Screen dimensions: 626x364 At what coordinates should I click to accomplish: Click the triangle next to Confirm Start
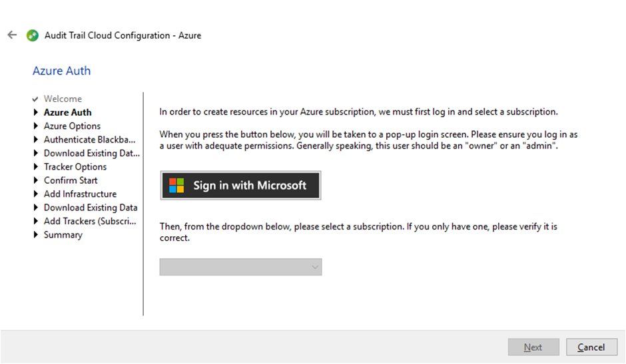(35, 180)
